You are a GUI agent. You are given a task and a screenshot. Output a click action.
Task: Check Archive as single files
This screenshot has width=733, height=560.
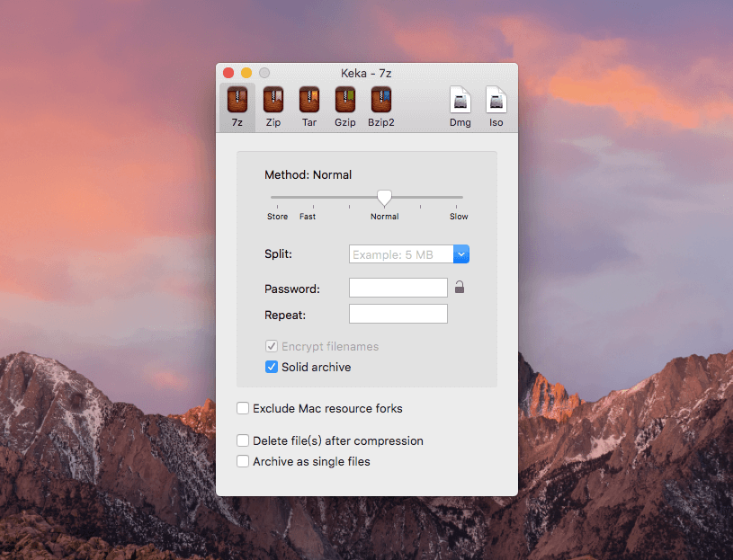243,461
